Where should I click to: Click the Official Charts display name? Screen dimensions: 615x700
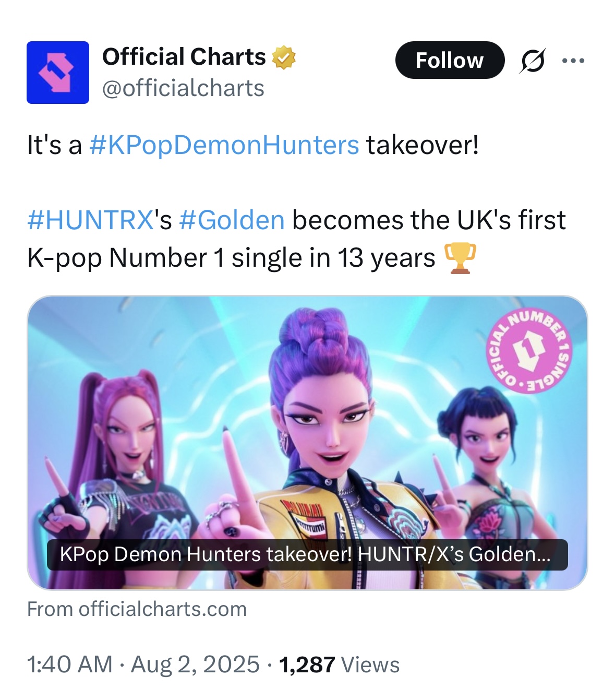click(184, 56)
